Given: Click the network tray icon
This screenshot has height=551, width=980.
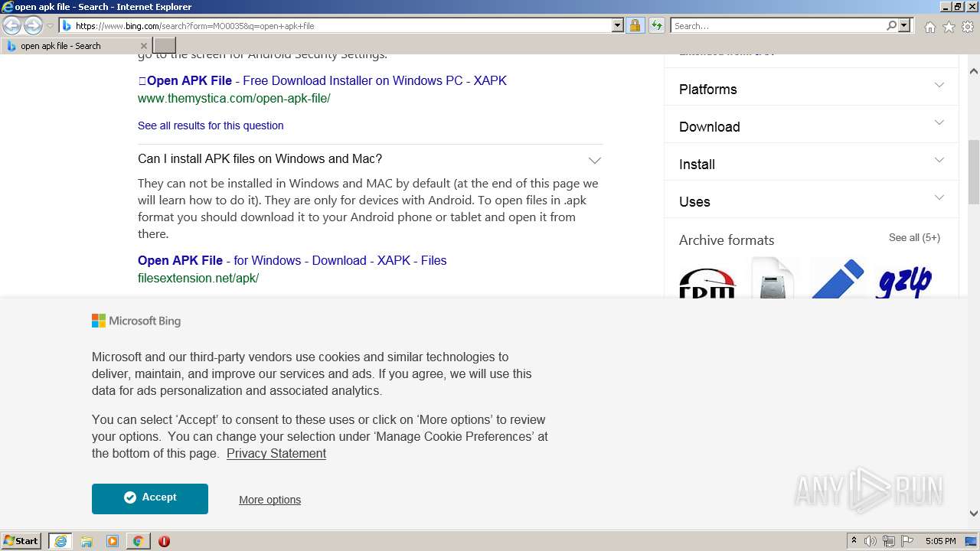Looking at the screenshot, I should (x=889, y=541).
